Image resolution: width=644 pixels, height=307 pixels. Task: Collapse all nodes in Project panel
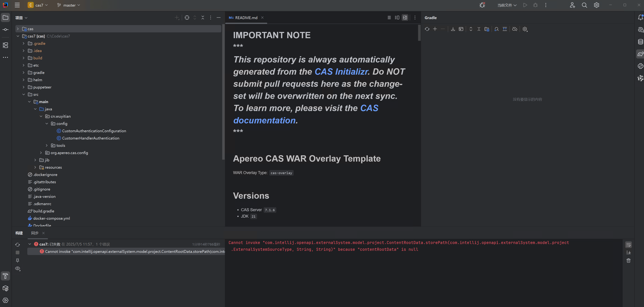203,18
